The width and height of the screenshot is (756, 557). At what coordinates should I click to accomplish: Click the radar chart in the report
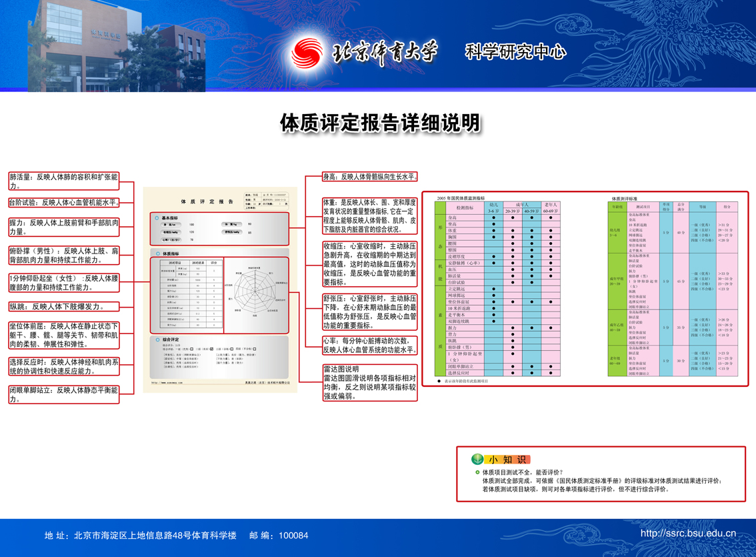pos(255,292)
